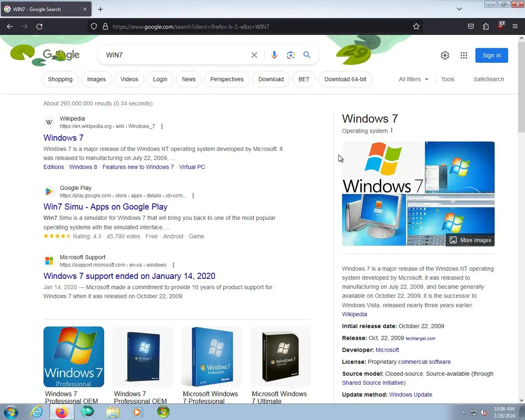Open Windows Explorer folder in taskbar
The width and height of the screenshot is (525, 420).
(112, 412)
